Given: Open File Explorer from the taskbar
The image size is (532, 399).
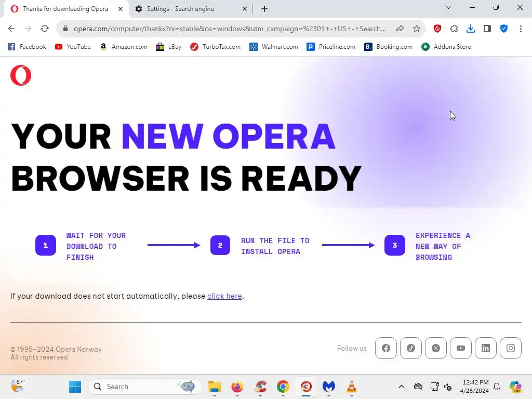Looking at the screenshot, I should 215,387.
